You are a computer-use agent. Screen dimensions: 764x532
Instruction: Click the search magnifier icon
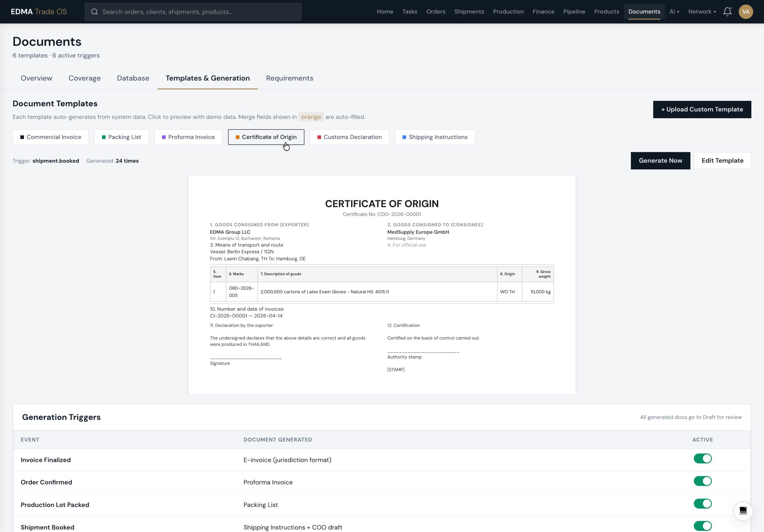[95, 12]
